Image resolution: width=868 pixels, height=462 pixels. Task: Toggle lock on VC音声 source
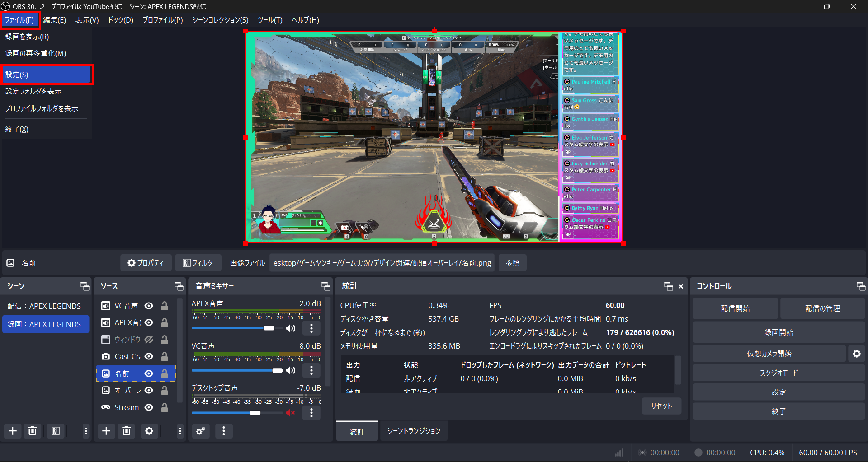[x=165, y=306]
